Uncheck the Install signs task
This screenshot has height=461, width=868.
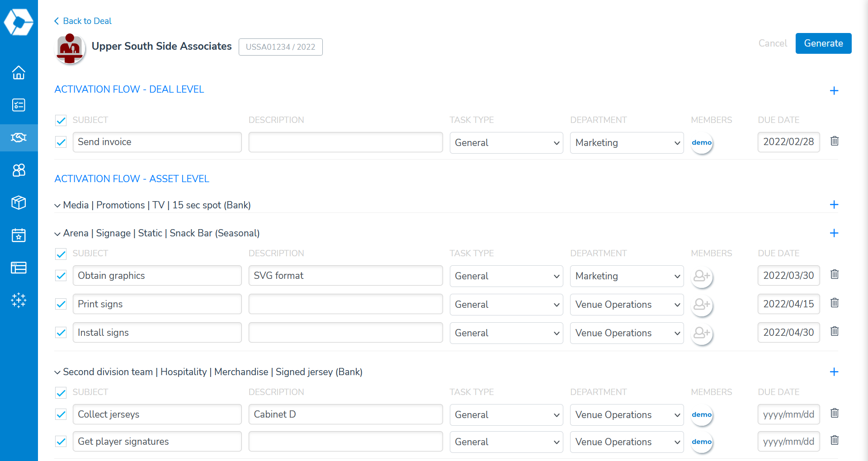[x=61, y=333]
